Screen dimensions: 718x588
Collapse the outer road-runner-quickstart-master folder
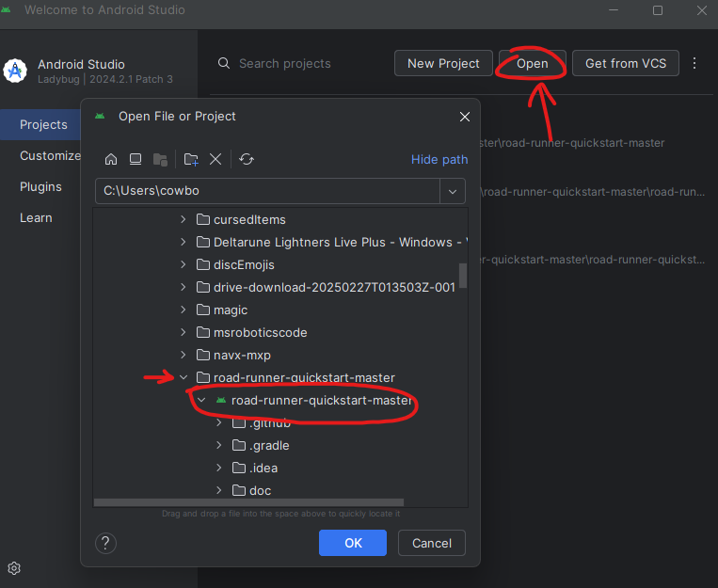point(183,377)
